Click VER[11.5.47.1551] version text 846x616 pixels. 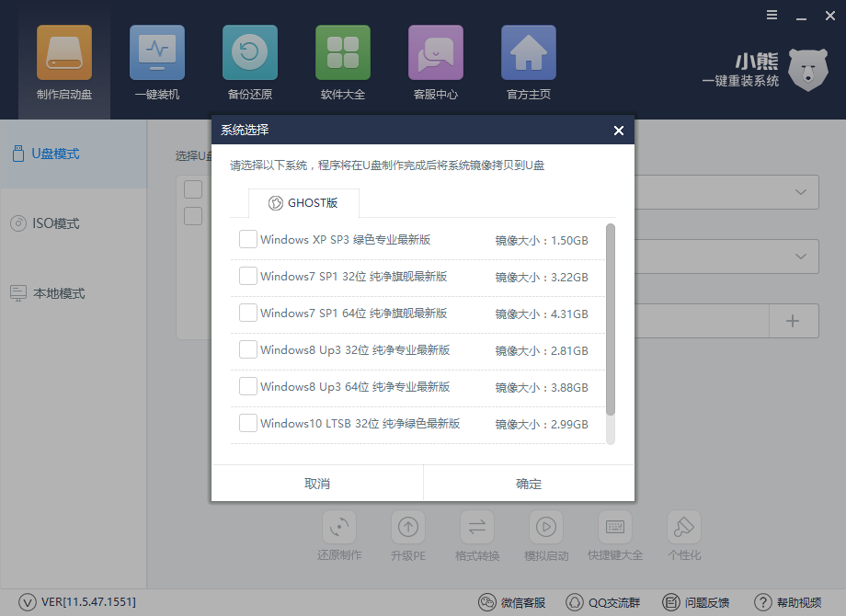[x=88, y=601]
